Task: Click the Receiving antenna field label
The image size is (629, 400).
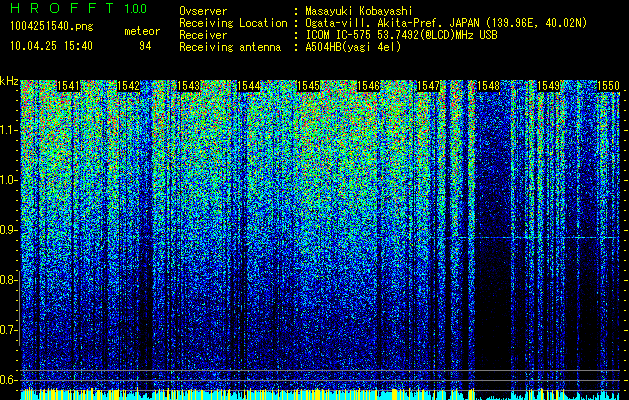Action: (230, 47)
